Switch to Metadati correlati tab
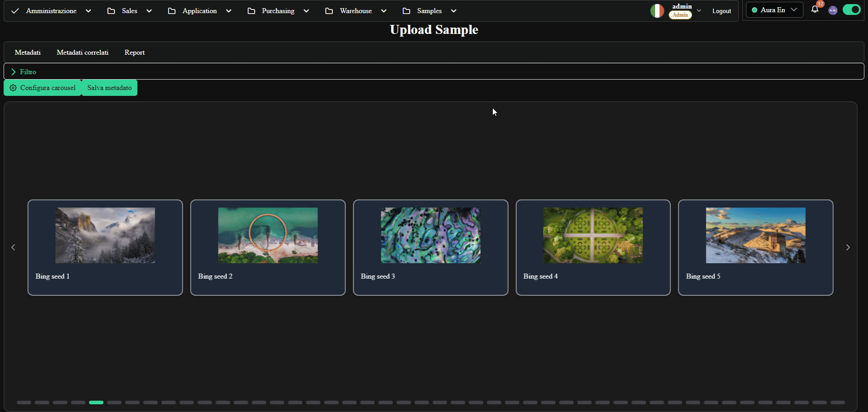Screen dimensions: 868x412 point(83,52)
